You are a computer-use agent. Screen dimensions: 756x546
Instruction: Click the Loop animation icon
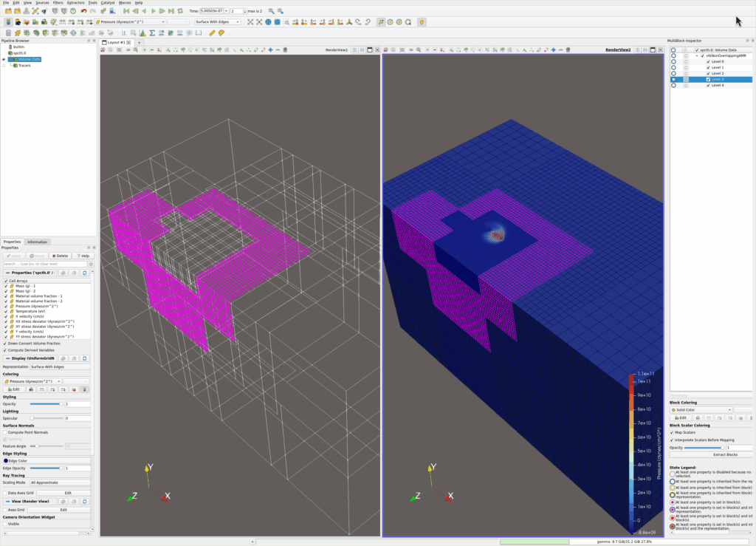pyautogui.click(x=181, y=11)
